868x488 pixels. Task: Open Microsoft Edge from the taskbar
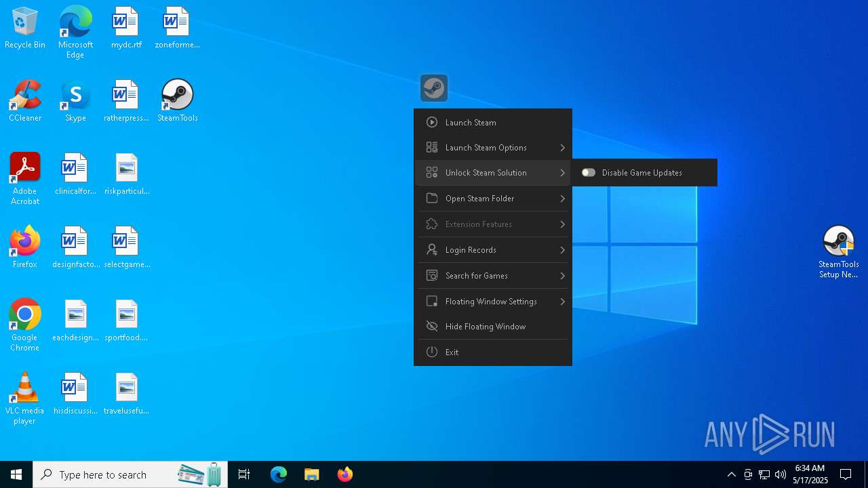click(279, 474)
